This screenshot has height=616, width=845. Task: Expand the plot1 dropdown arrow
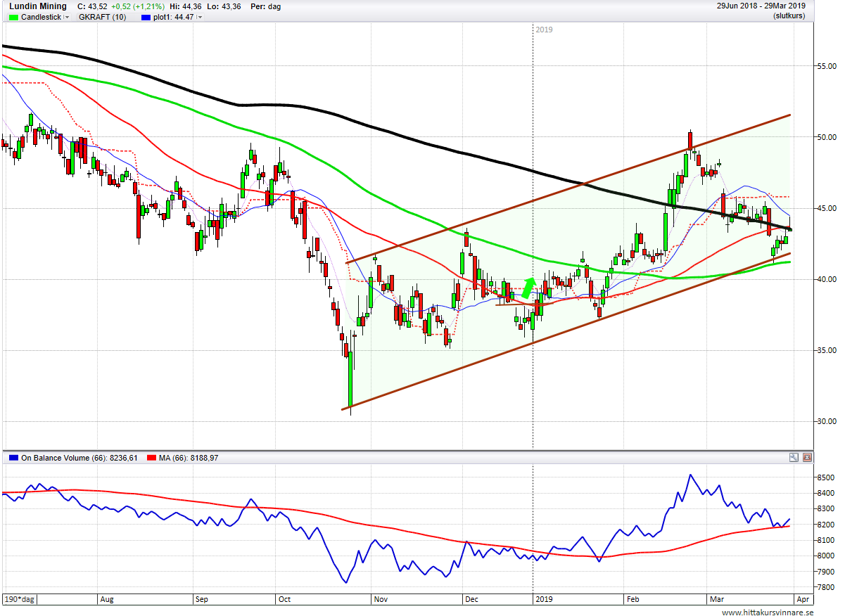coord(200,17)
